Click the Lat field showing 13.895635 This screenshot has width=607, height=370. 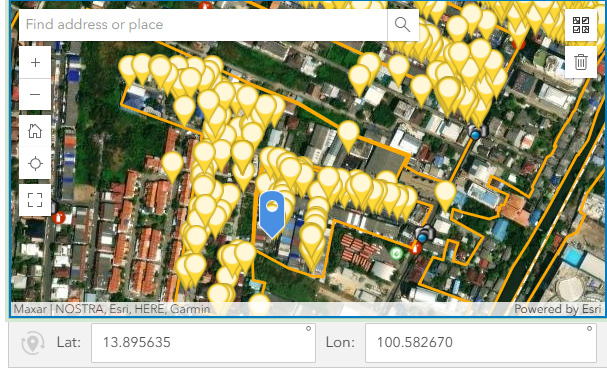point(203,343)
